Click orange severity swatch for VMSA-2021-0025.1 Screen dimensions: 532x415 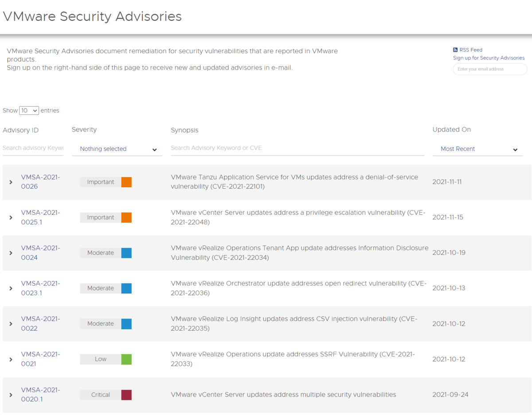coord(126,217)
